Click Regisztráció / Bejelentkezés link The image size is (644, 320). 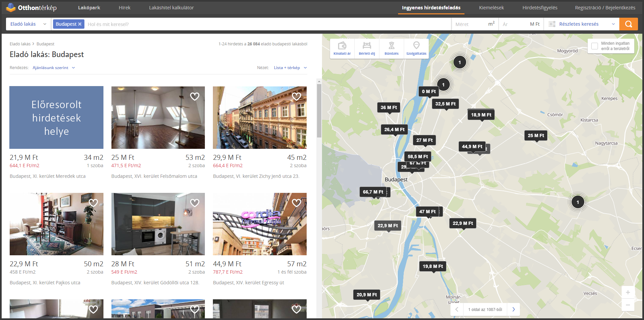click(x=605, y=8)
